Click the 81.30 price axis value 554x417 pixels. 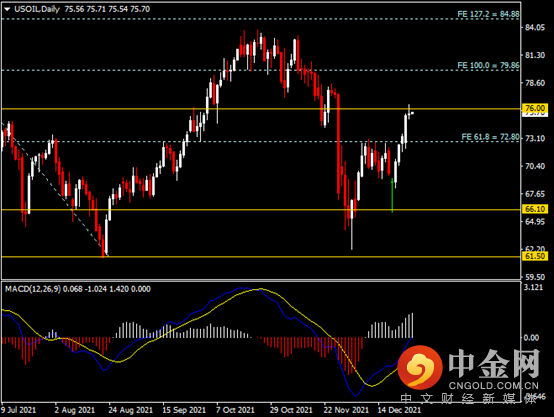pos(535,55)
